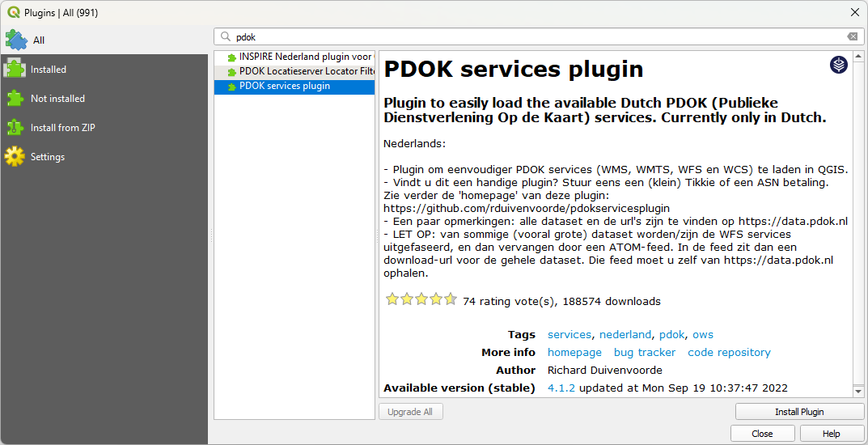Clear the pdok search text
868x445 pixels.
(x=852, y=36)
